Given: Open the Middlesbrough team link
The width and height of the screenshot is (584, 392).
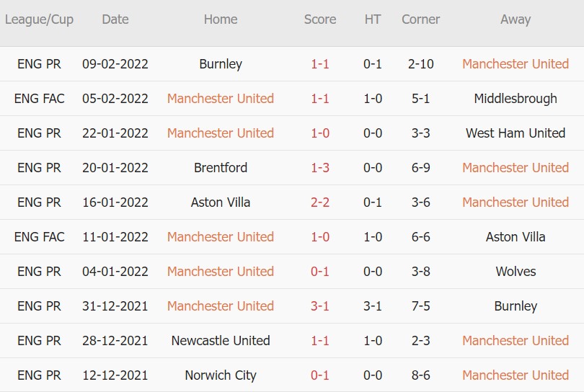Looking at the screenshot, I should coord(516,99).
